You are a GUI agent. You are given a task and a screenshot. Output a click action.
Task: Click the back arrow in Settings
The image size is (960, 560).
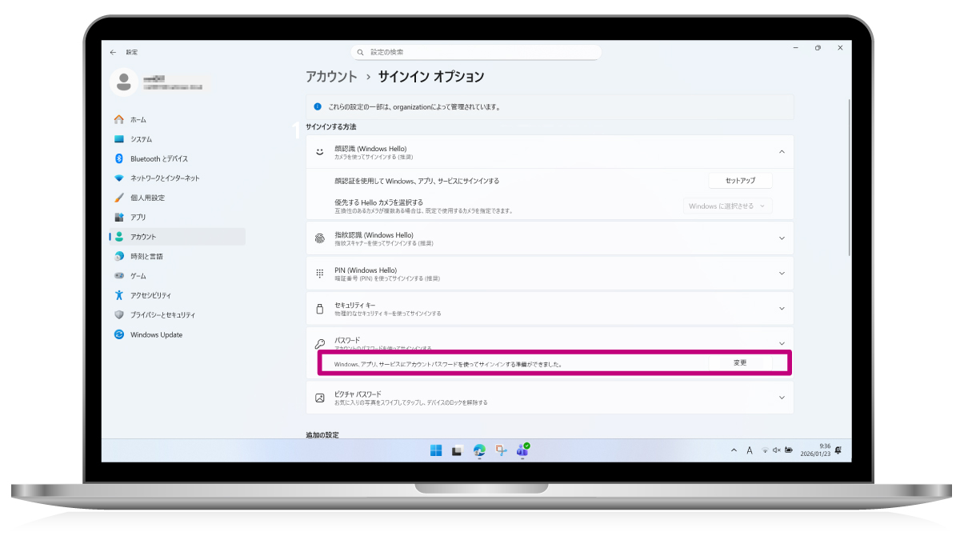point(113,52)
